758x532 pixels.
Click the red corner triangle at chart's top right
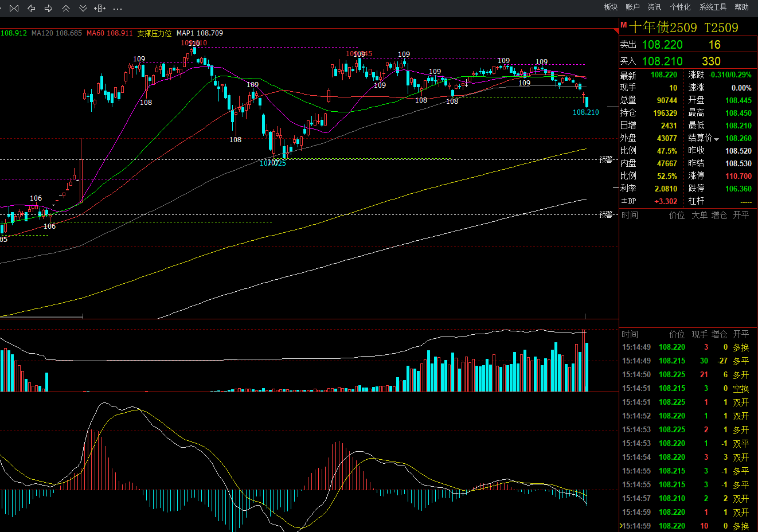point(616,30)
